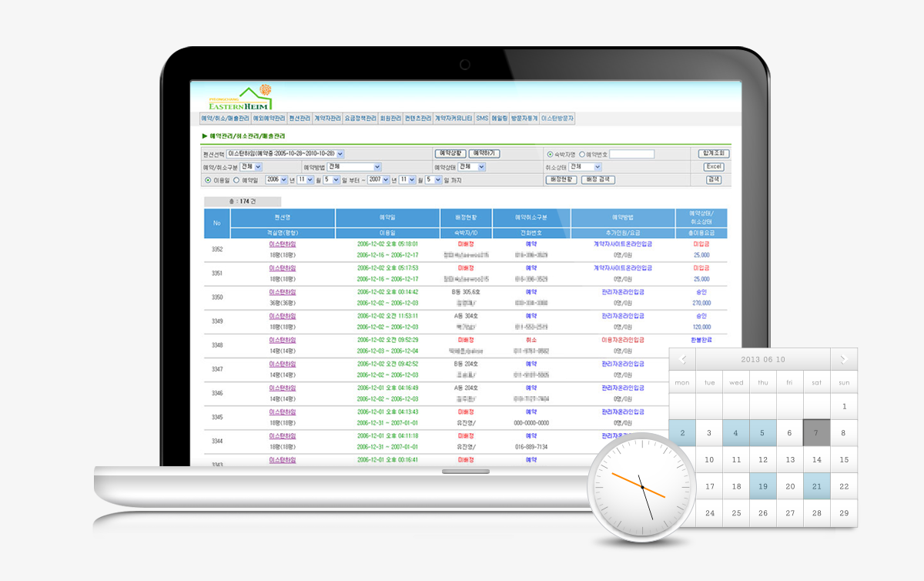Choose the 예약번호 search radio option
This screenshot has width=924, height=581.
coord(582,154)
